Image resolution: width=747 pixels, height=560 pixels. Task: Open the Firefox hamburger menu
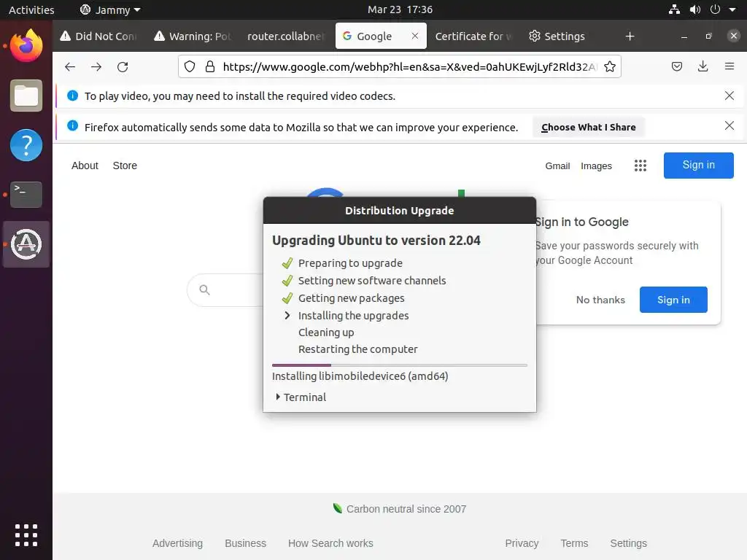[729, 66]
